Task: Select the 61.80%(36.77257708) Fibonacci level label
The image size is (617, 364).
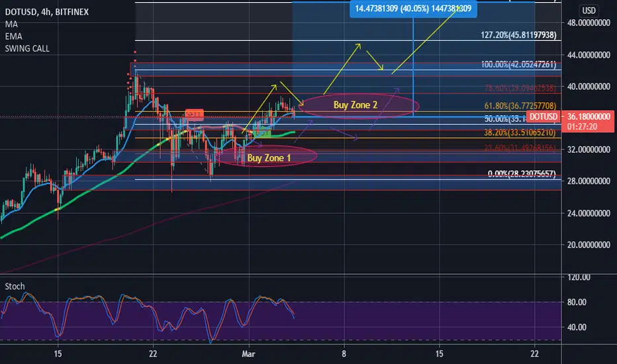Action: 520,106
